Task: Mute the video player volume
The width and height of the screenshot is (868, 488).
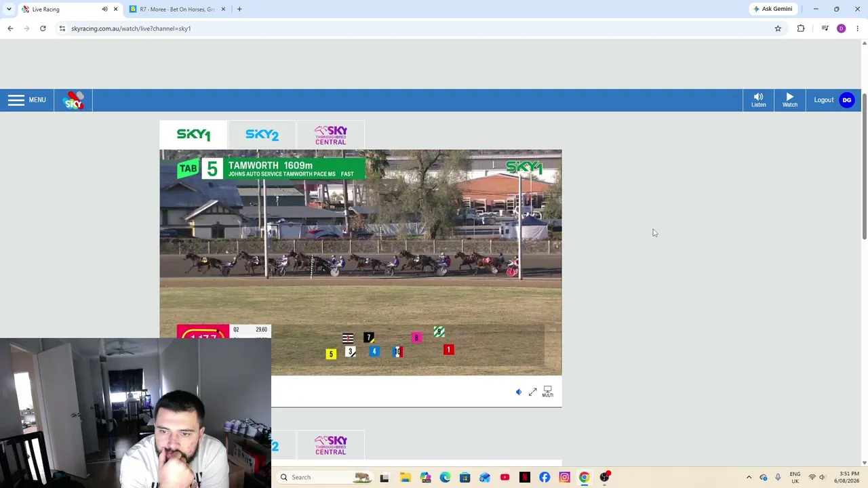Action: [519, 392]
